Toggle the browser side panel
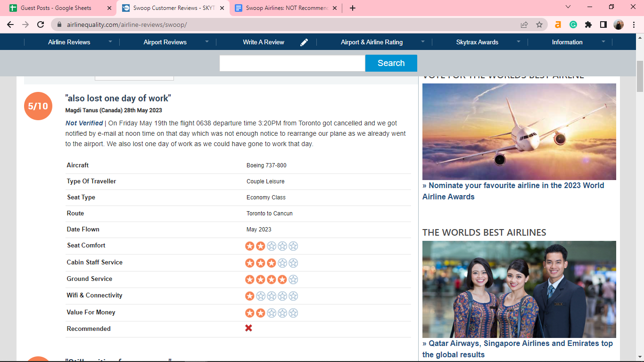Image resolution: width=644 pixels, height=362 pixels. click(603, 25)
